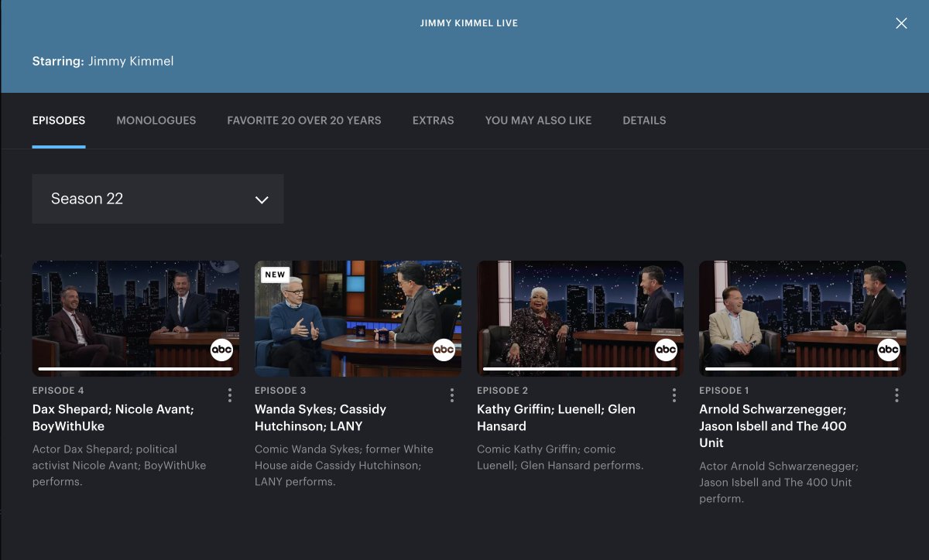The height and width of the screenshot is (560, 929).
Task: Expand the Season 22 dropdown
Action: pyautogui.click(x=158, y=199)
